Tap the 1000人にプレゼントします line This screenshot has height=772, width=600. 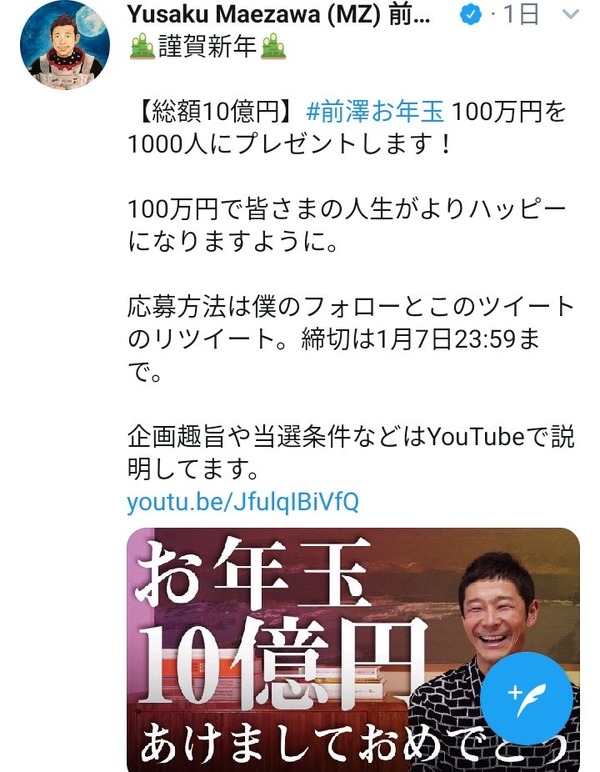[289, 144]
